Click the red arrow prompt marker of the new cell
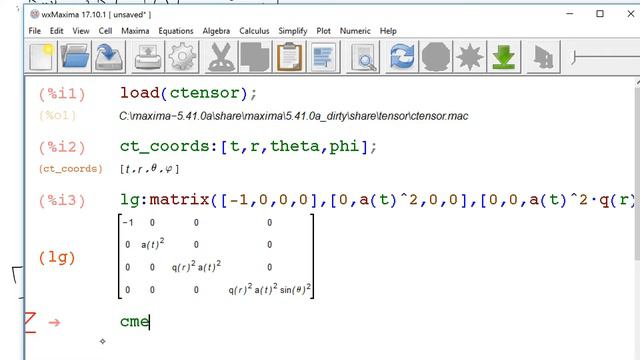The width and height of the screenshot is (640, 360). (54, 323)
